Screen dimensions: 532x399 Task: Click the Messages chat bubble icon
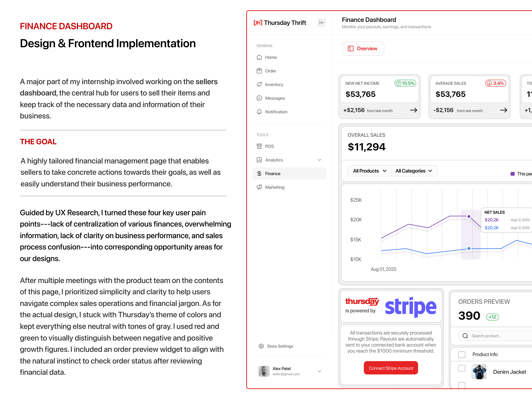pyautogui.click(x=259, y=98)
